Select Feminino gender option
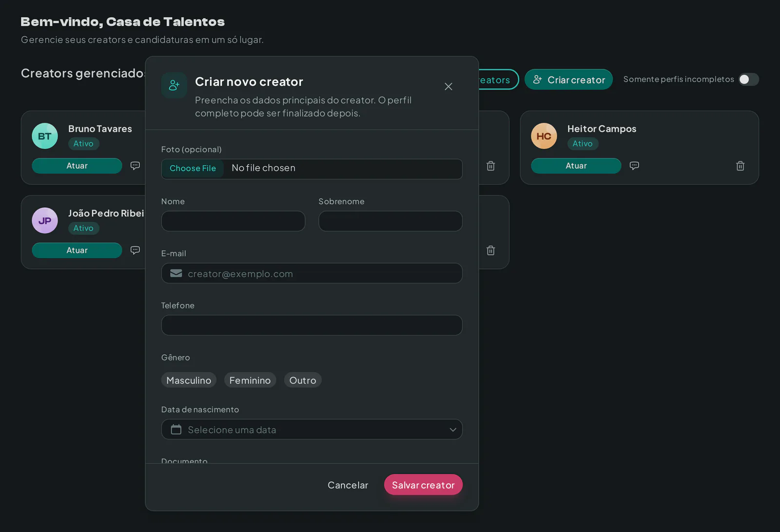The height and width of the screenshot is (532, 780). pyautogui.click(x=250, y=380)
